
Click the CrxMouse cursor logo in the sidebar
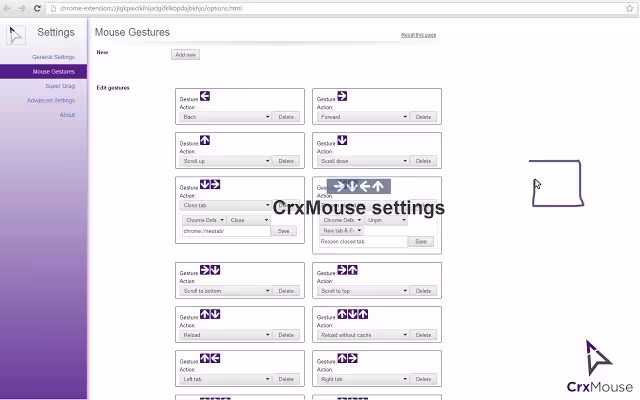point(16,34)
